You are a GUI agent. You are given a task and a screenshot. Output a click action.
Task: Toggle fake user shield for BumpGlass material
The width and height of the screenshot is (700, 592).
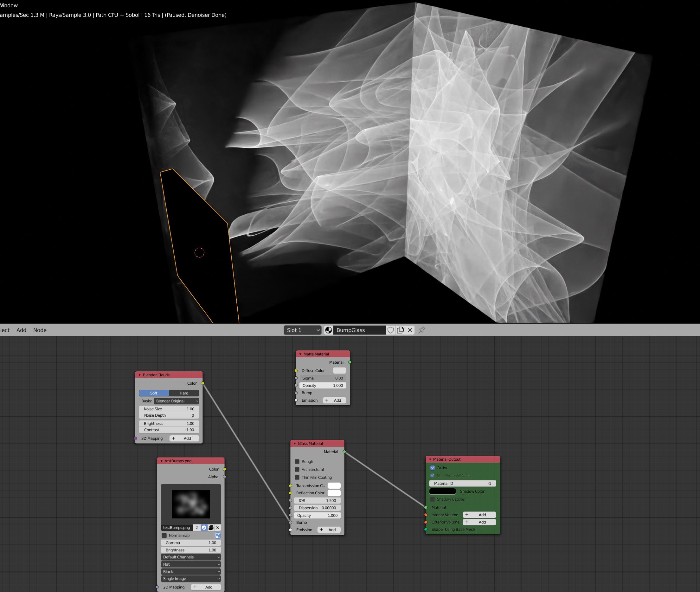(390, 330)
